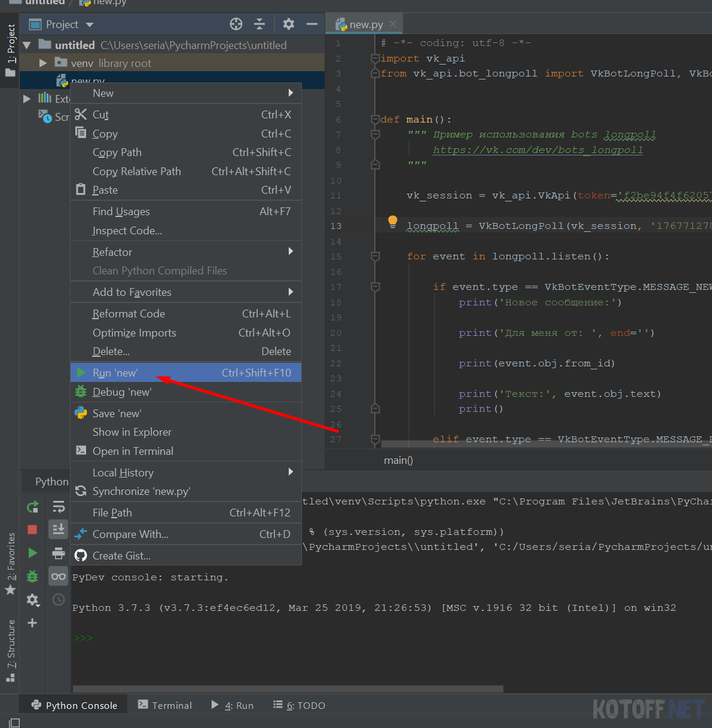This screenshot has height=728, width=712.
Task: Click the Collapse All icon in Project panel
Action: (x=259, y=24)
